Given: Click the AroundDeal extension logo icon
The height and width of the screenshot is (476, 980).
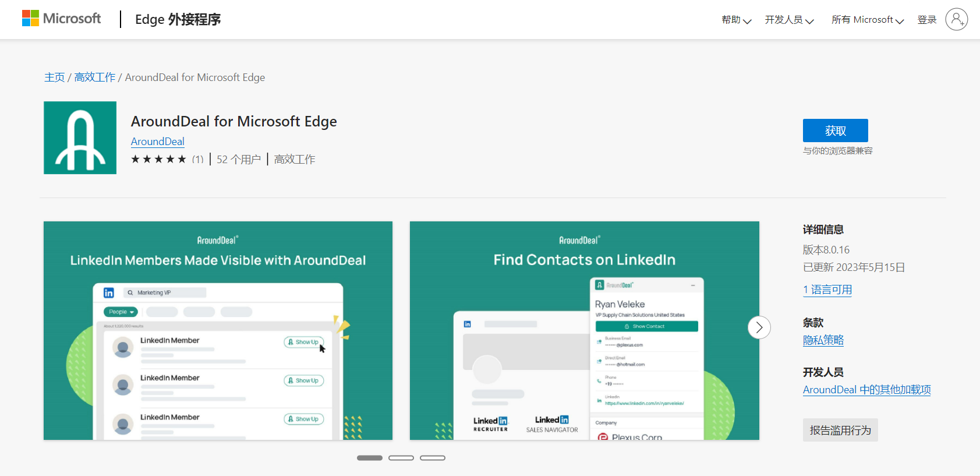Looking at the screenshot, I should click(x=80, y=137).
